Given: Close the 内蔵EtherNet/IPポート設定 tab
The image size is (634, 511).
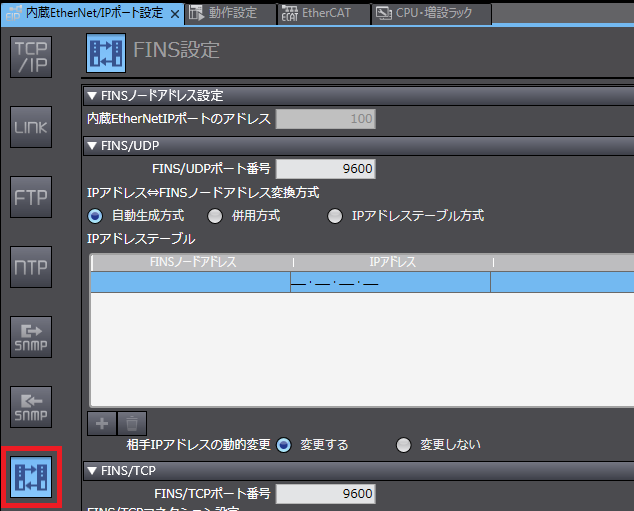Looking at the screenshot, I should [174, 13].
